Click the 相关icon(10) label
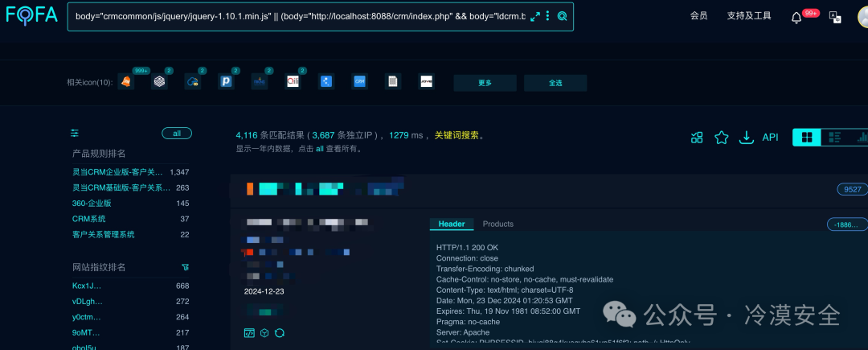868x350 pixels. [90, 82]
